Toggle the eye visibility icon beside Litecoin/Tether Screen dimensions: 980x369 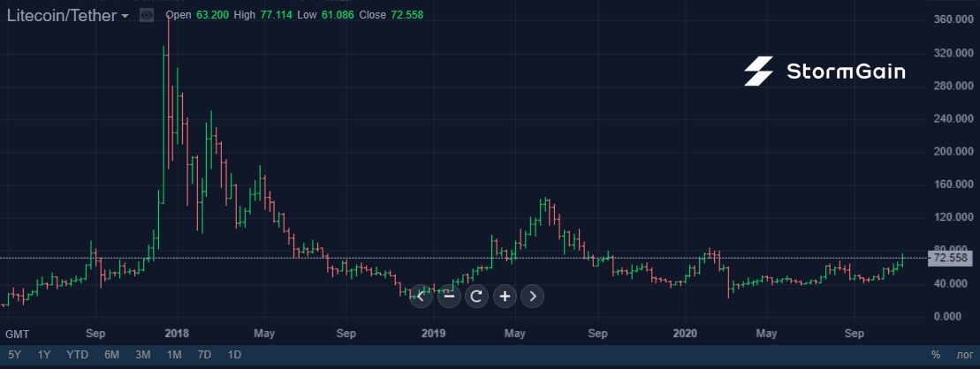tap(147, 15)
